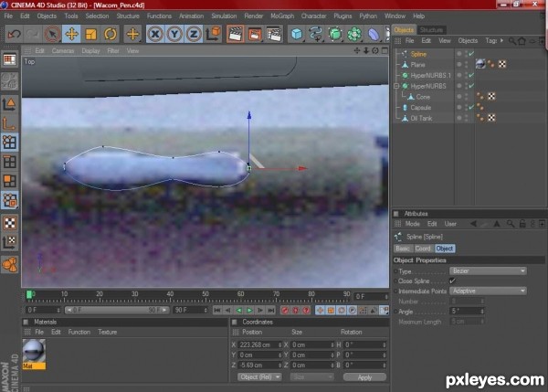Open the Simulation menu
This screenshot has height=392, width=548.
[x=224, y=16]
